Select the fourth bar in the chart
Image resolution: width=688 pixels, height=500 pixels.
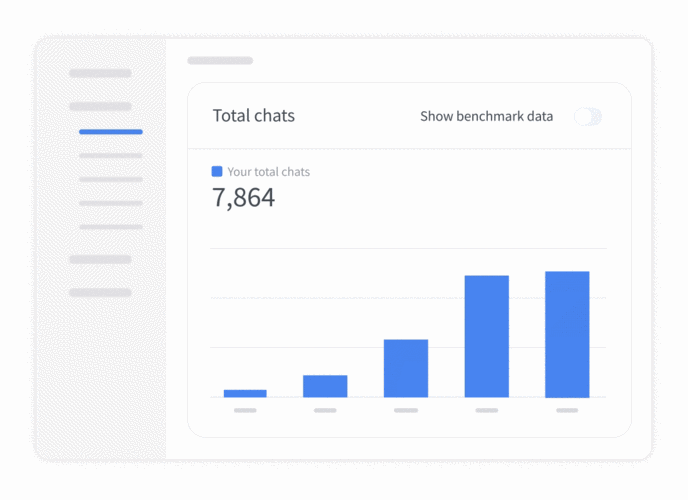click(x=486, y=336)
